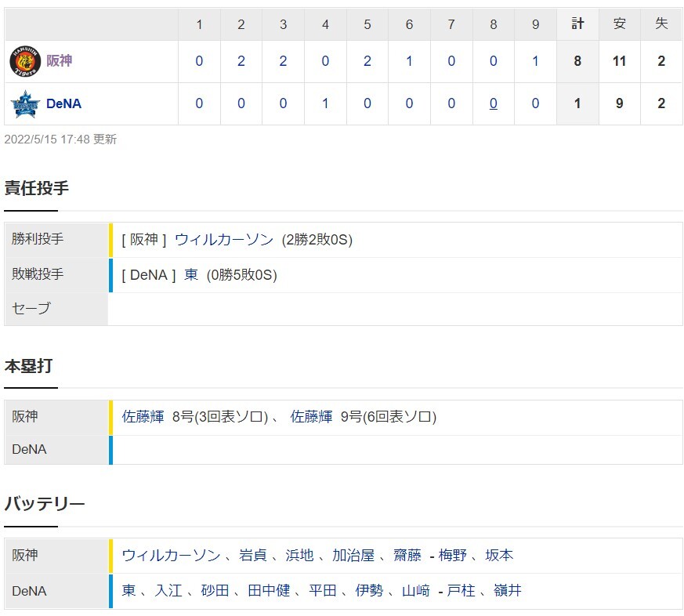Open the DeNA team link in scoreboard

point(63,103)
